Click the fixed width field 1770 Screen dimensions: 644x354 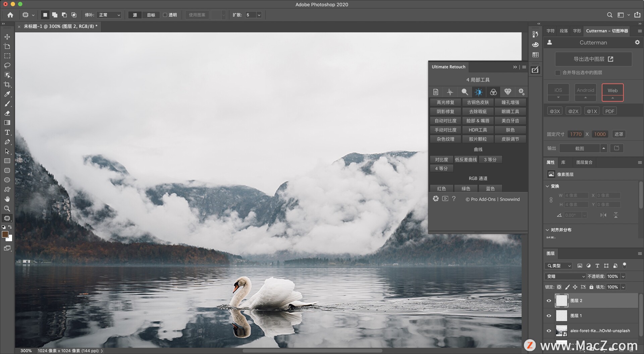pos(576,134)
